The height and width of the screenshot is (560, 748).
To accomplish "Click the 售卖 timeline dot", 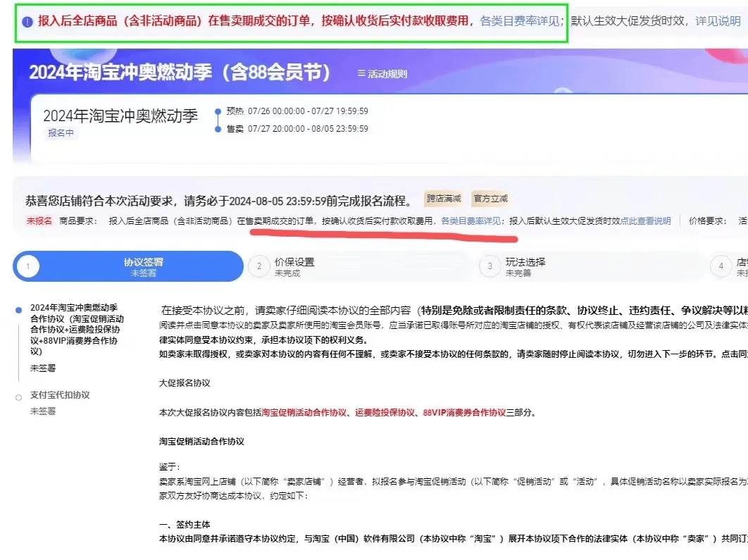I will (x=218, y=129).
